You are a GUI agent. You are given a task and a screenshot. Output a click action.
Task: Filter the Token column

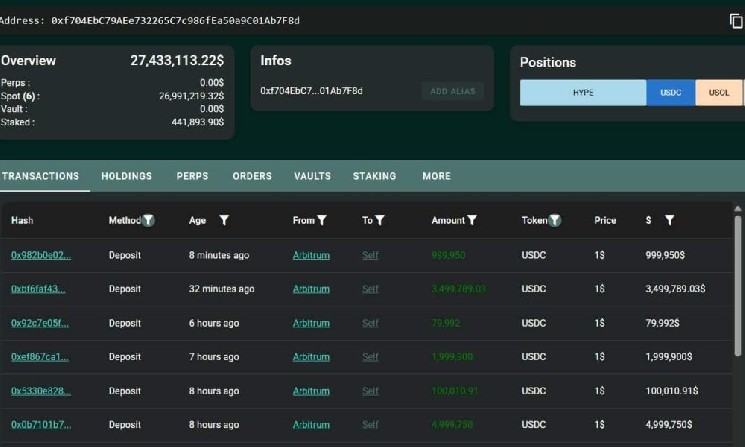(554, 220)
